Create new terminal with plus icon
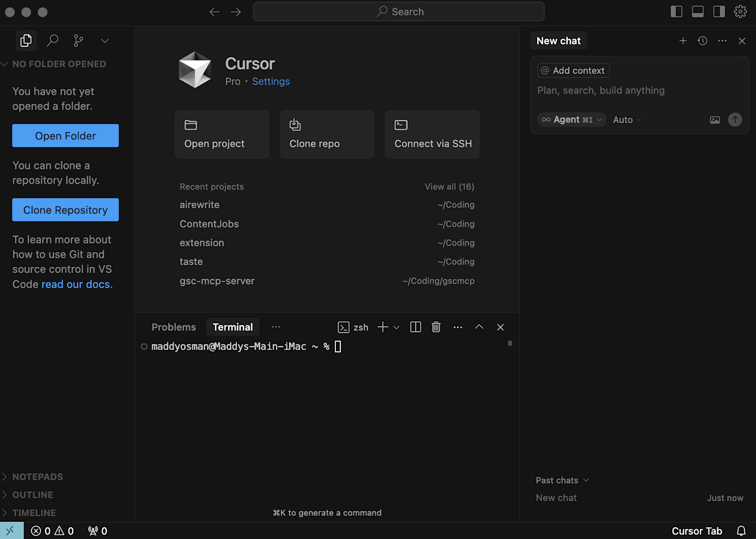 tap(383, 327)
